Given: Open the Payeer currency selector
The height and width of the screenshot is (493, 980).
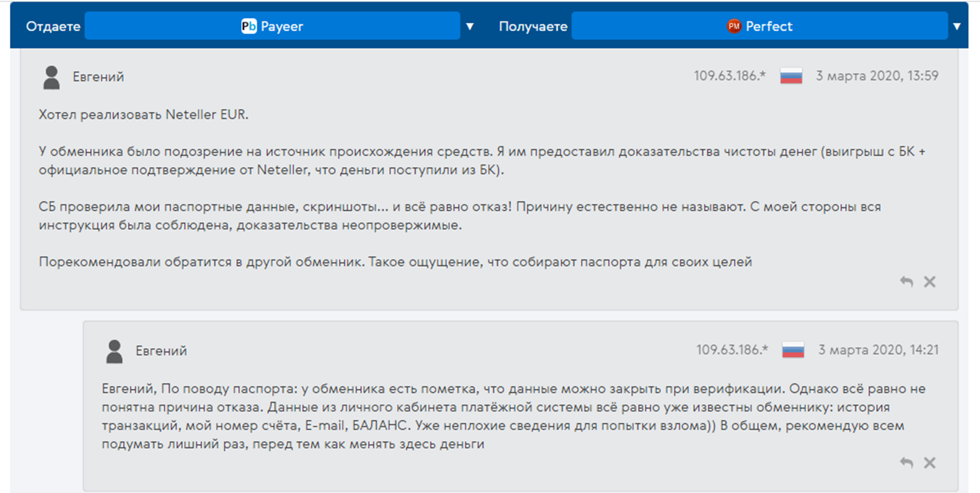Looking at the screenshot, I should pyautogui.click(x=273, y=26).
